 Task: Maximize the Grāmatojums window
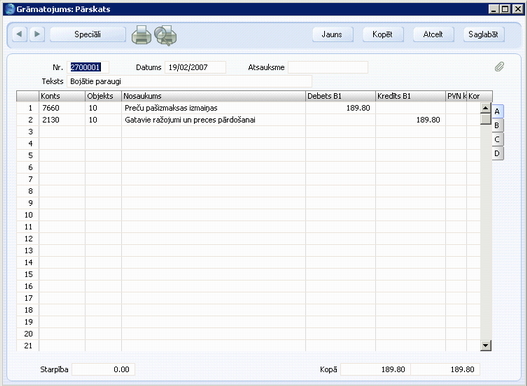505,9
